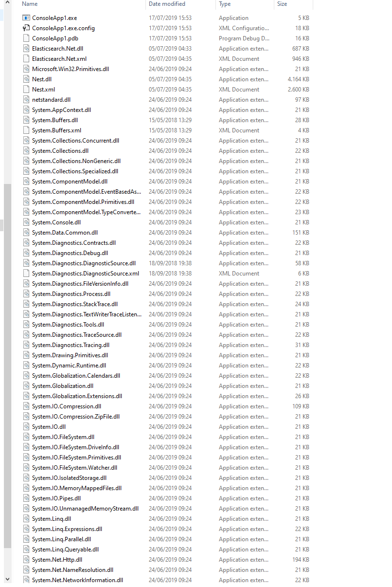392x587 pixels.
Task: Select the System.IO.Compression.dll entry
Action: [66, 406]
